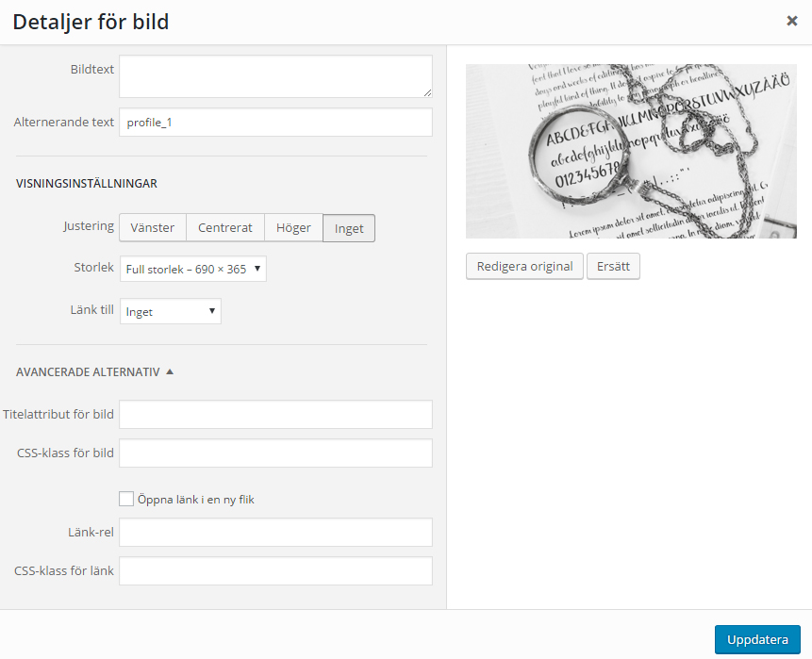812x659 pixels.
Task: Click the Alternerande text field
Action: tap(275, 123)
